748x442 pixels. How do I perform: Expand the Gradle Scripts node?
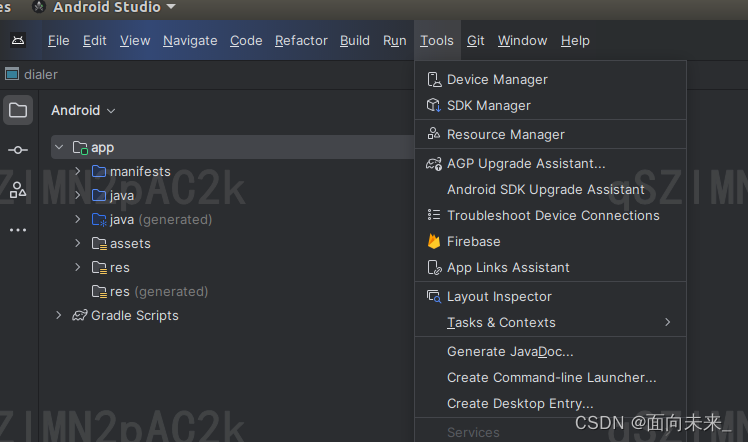59,315
